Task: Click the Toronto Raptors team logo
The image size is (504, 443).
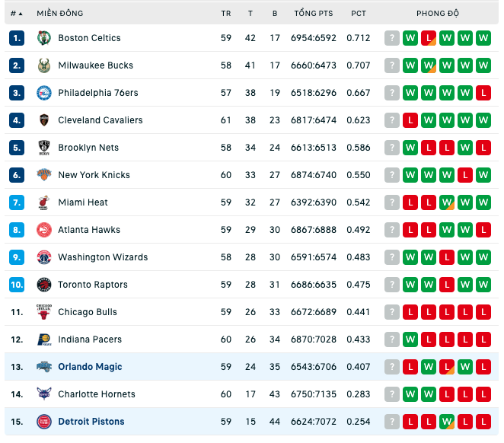Action: pos(44,285)
